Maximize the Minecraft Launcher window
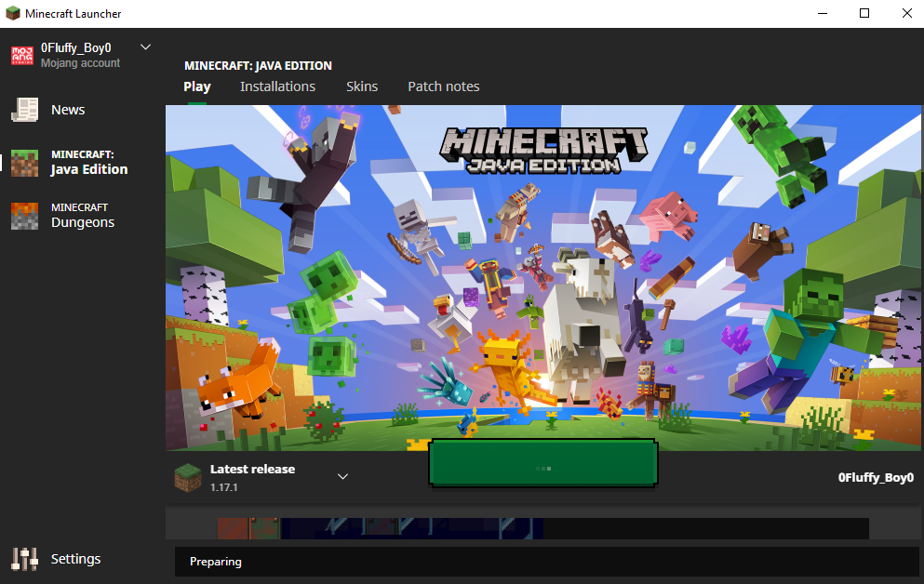Screen dimensions: 924x584 (x=864, y=13)
